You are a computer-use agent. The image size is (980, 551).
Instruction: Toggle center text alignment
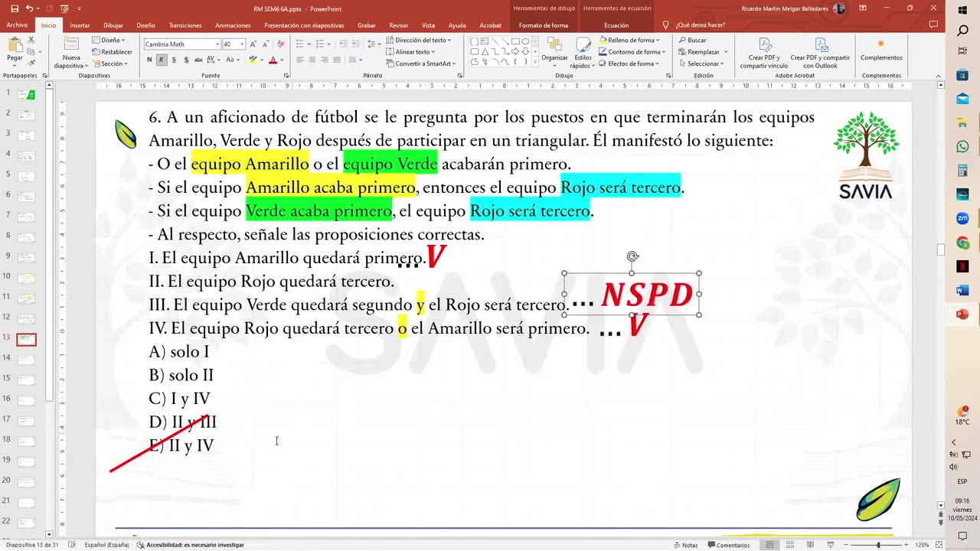click(312, 60)
